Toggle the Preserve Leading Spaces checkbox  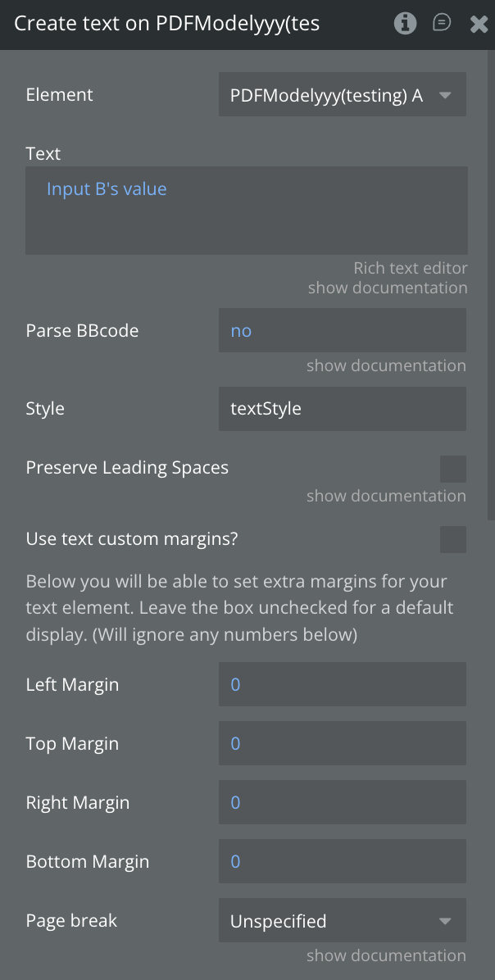click(x=452, y=469)
